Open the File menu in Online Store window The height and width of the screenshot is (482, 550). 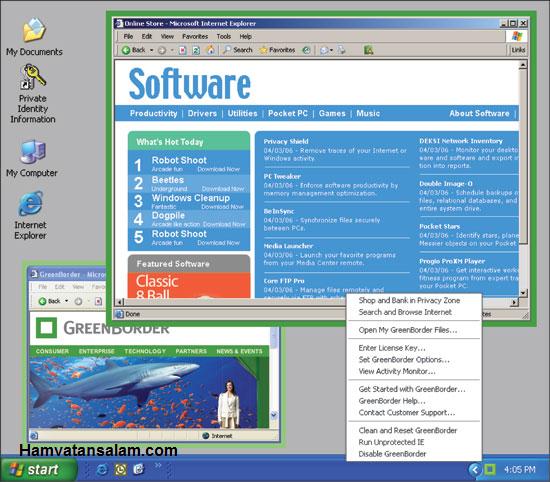click(x=128, y=36)
